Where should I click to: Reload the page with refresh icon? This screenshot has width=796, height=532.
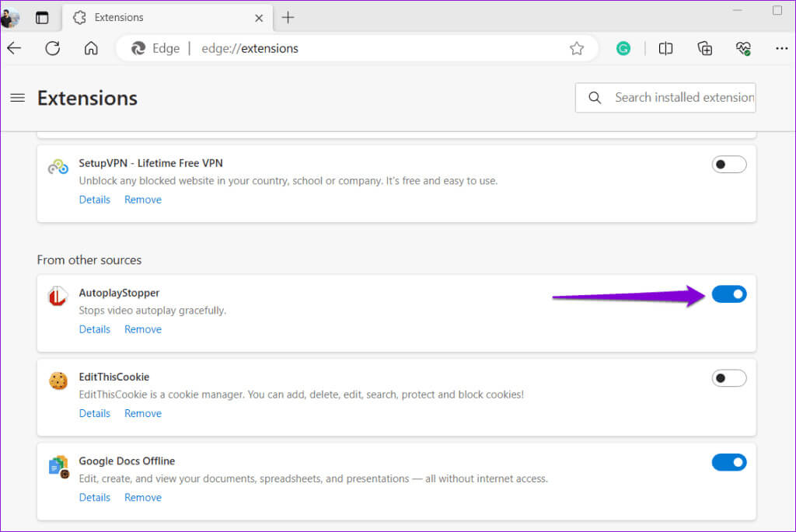(53, 49)
